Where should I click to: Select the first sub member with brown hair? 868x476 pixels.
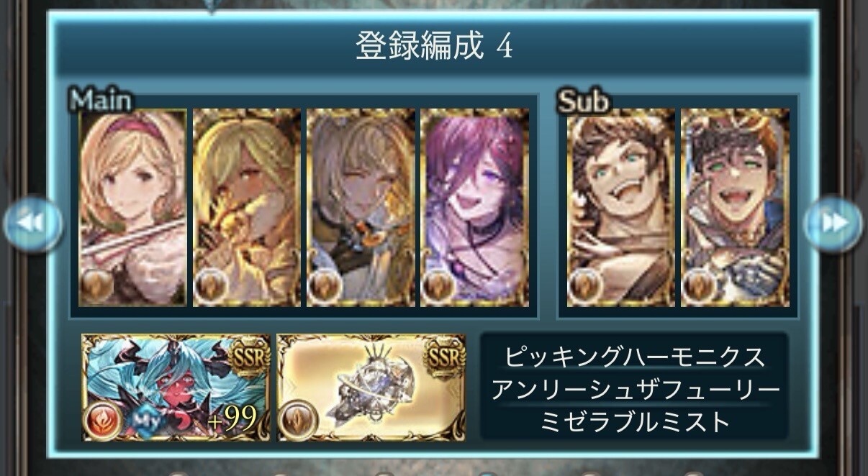pyautogui.click(x=621, y=208)
